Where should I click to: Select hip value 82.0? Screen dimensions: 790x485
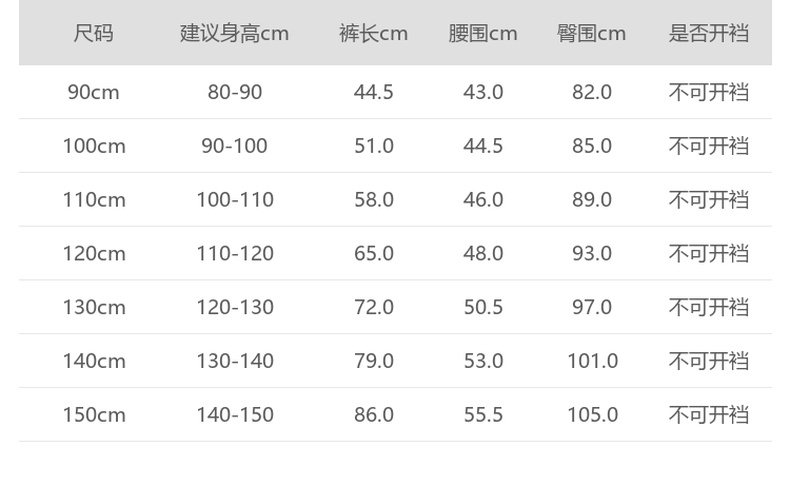coord(591,92)
